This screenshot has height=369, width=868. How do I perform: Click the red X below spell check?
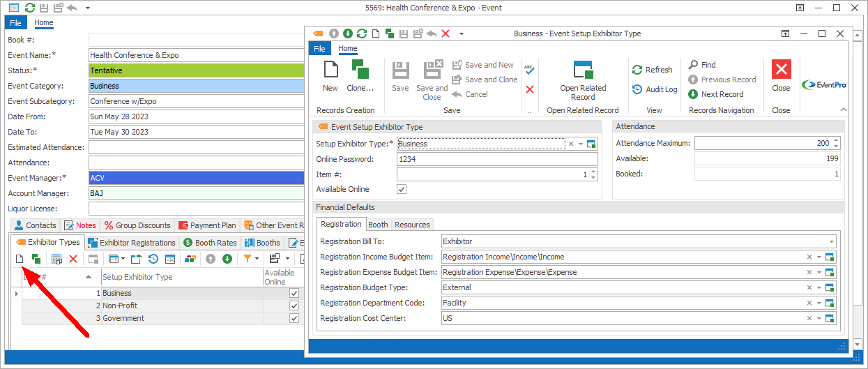(x=529, y=89)
